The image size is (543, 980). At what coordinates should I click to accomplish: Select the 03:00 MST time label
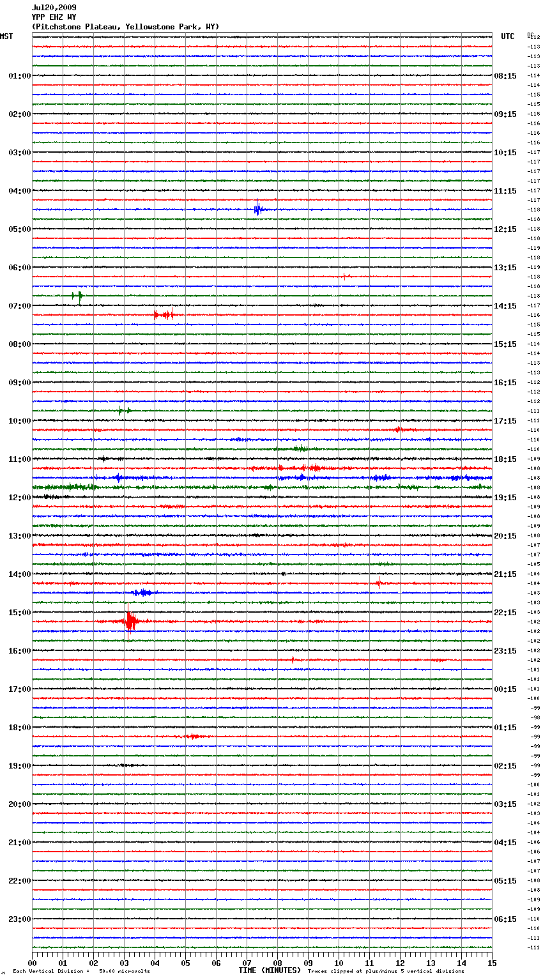(x=19, y=153)
